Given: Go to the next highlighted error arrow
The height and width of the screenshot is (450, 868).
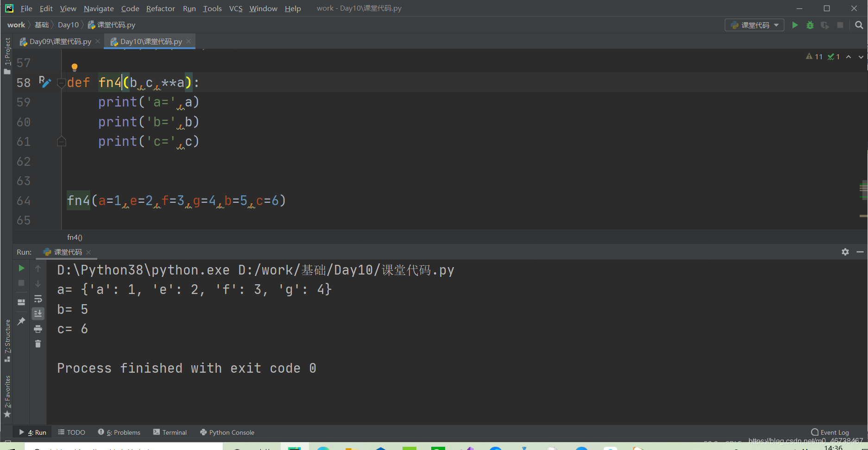Looking at the screenshot, I should pyautogui.click(x=861, y=56).
